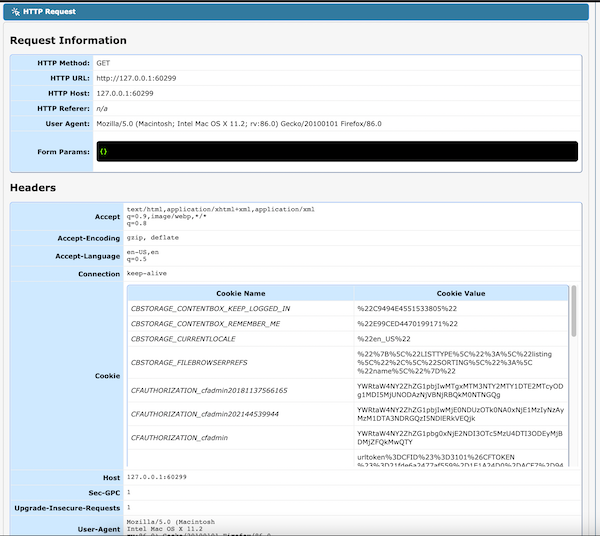Select the CBSTORAGE_CONTENTBOX_KEEP_LOGGED_IN cookie name
The height and width of the screenshot is (536, 600).
pos(210,309)
